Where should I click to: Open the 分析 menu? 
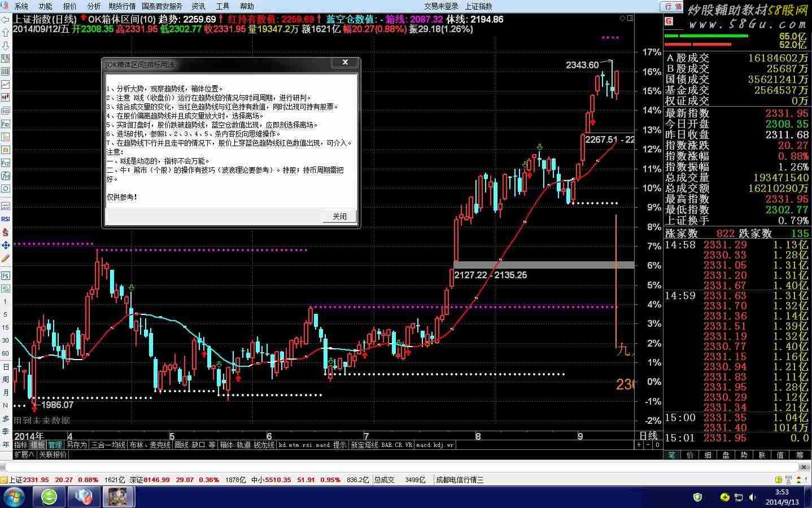94,6
